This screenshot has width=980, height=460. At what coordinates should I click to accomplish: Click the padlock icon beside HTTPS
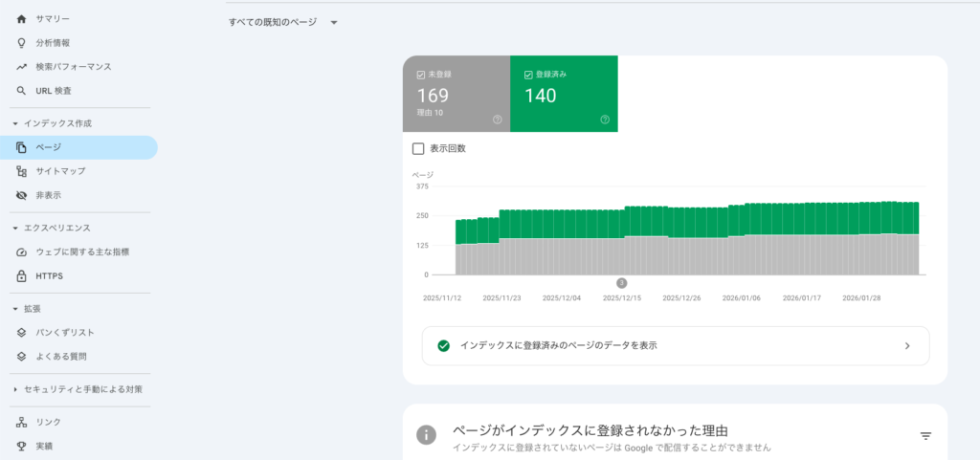[x=21, y=275]
